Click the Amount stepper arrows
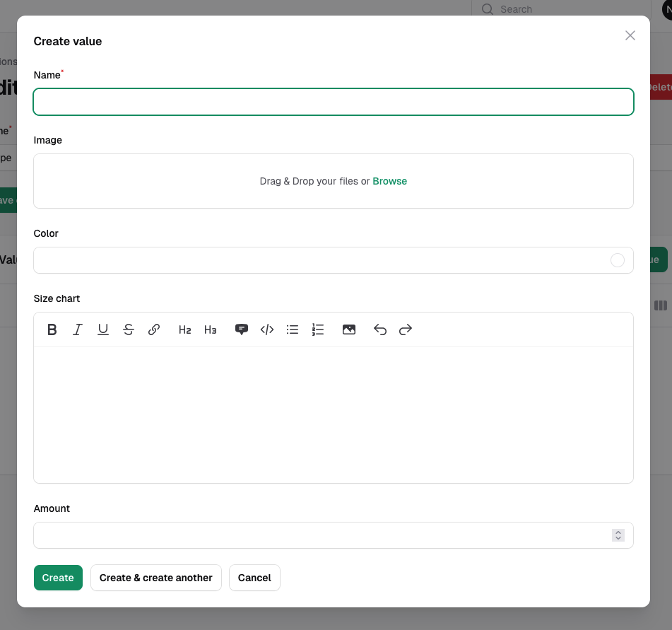This screenshot has width=672, height=630. [x=618, y=535]
